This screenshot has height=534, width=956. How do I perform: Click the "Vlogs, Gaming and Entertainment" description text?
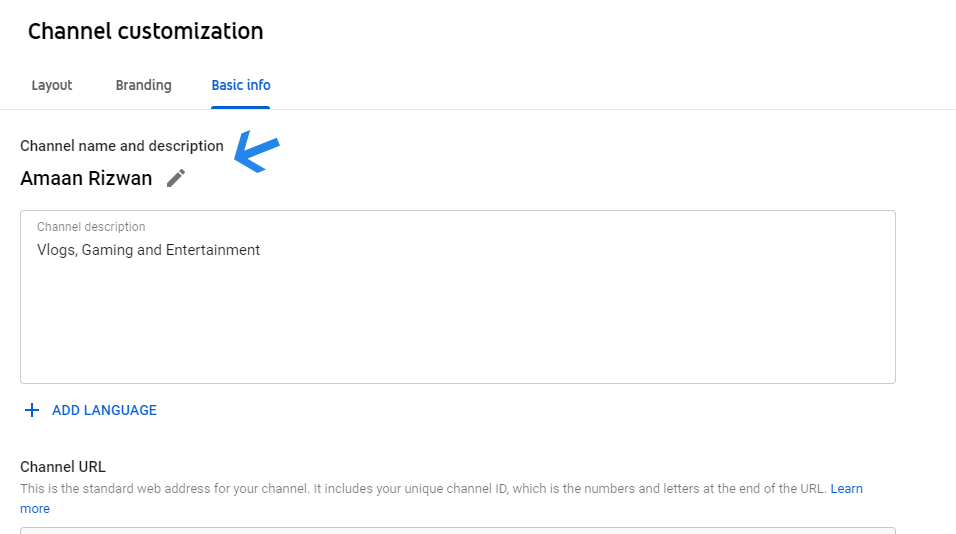[x=148, y=250]
